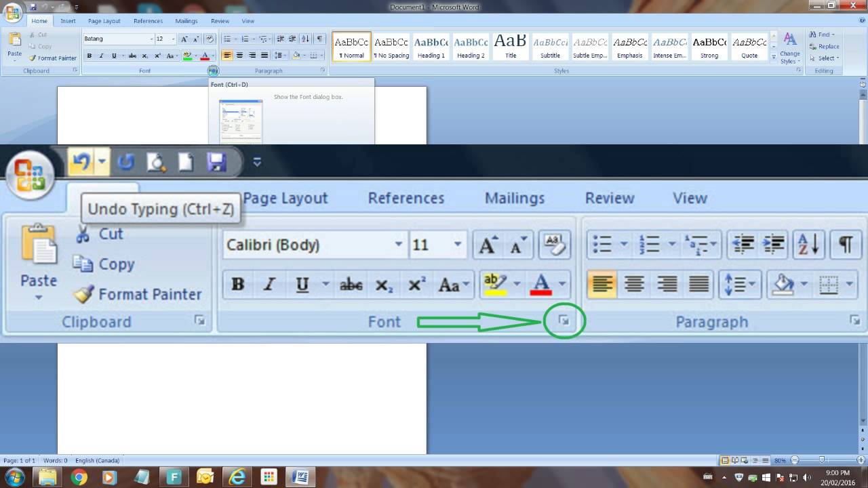Open the enlarged Review tab
The image size is (868, 488).
(609, 199)
